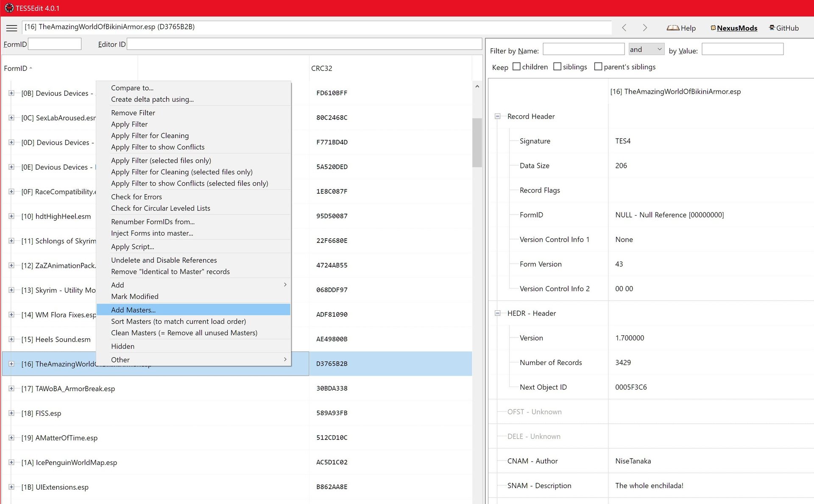Expand [1B] UIExtensions.esp node
This screenshot has width=814, height=504.
(11, 487)
